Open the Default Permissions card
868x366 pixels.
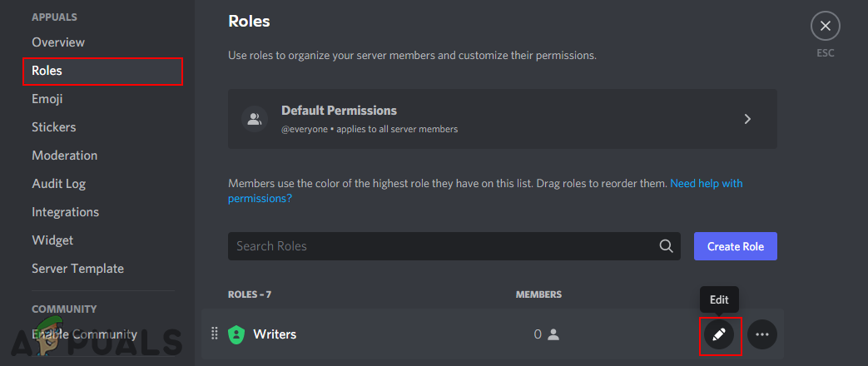(x=503, y=119)
